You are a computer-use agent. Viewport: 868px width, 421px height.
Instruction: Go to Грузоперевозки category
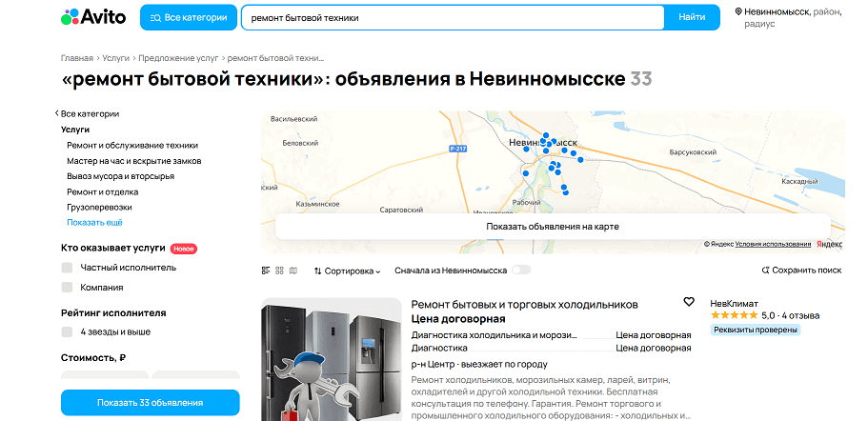click(x=99, y=207)
